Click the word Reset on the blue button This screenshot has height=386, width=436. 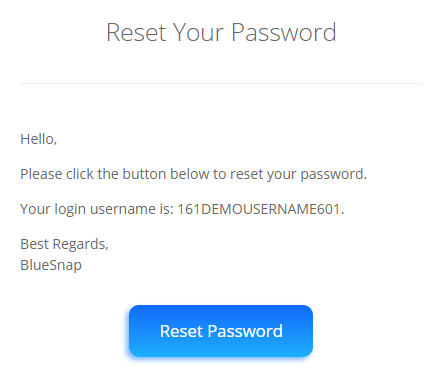click(x=181, y=331)
